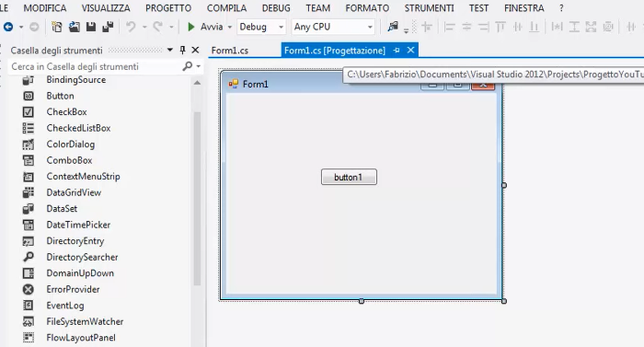Click the Save All toolbar icon
The width and height of the screenshot is (644, 347).
[x=108, y=27]
